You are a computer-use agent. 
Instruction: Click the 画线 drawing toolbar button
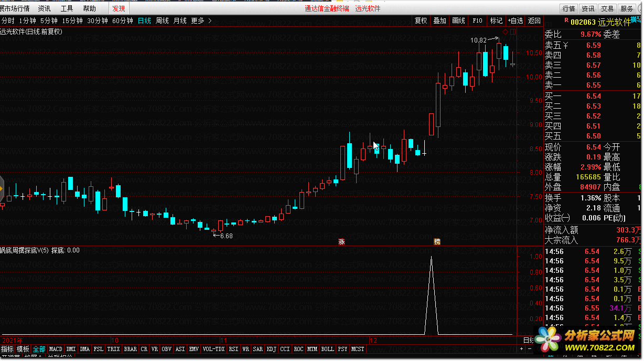click(x=459, y=21)
